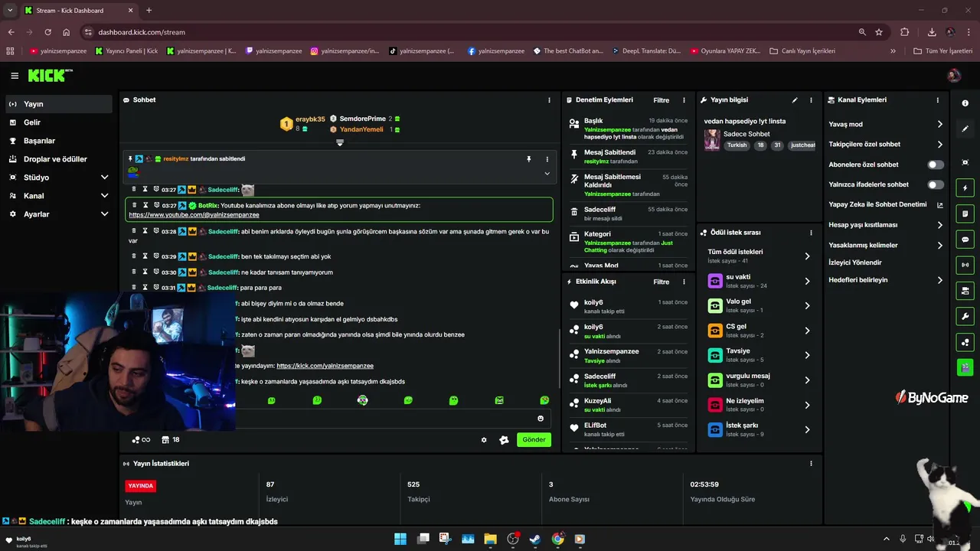Switch to Stream - Kick Dashboard browser tab
Screen dimensions: 980x551
(x=78, y=10)
